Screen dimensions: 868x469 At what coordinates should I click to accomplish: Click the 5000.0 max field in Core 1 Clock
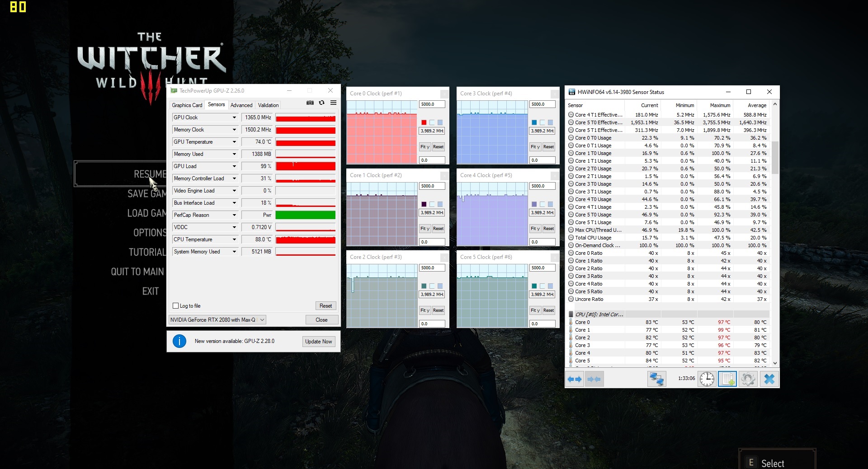432,186
